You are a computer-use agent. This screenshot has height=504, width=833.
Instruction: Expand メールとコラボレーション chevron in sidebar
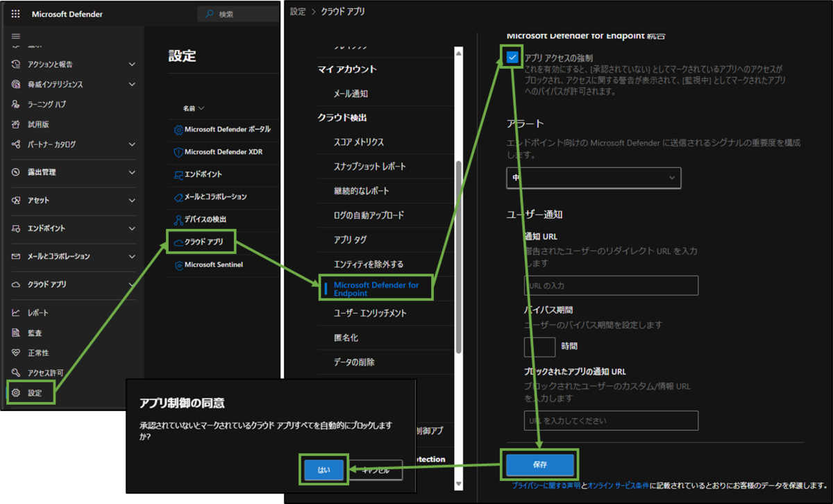[132, 256]
